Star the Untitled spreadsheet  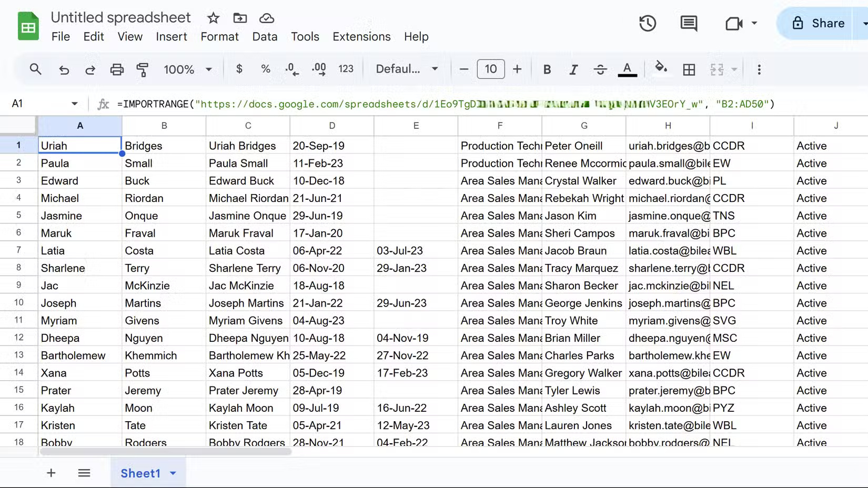pos(213,17)
